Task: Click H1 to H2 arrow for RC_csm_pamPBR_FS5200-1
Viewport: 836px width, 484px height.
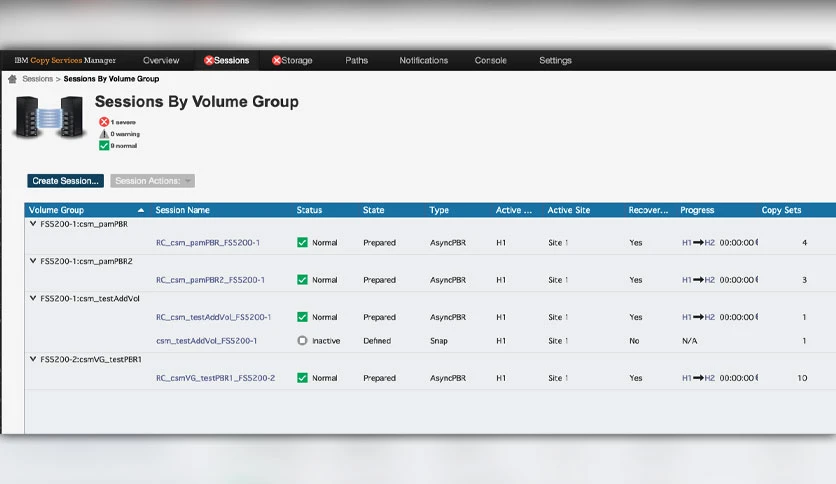Action: tap(698, 243)
